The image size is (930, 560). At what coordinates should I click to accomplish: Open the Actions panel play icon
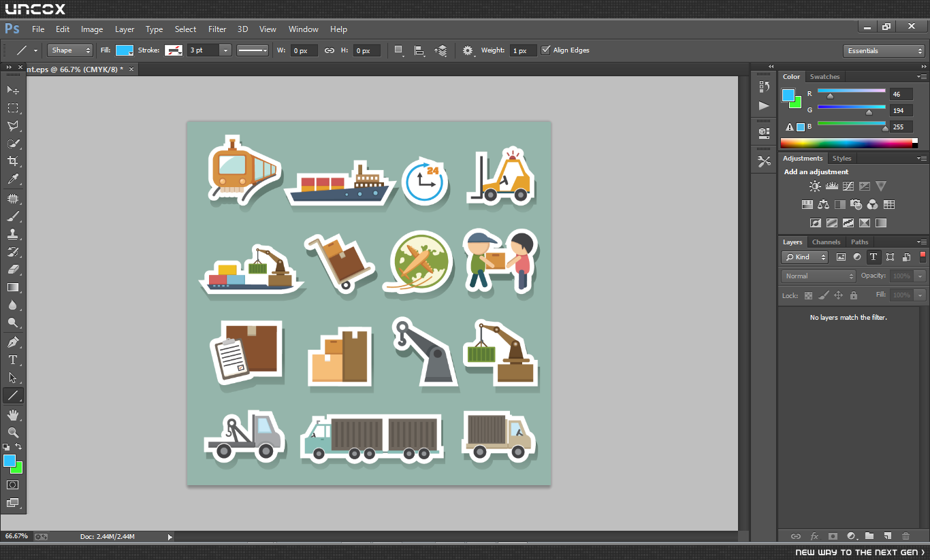[x=764, y=105]
